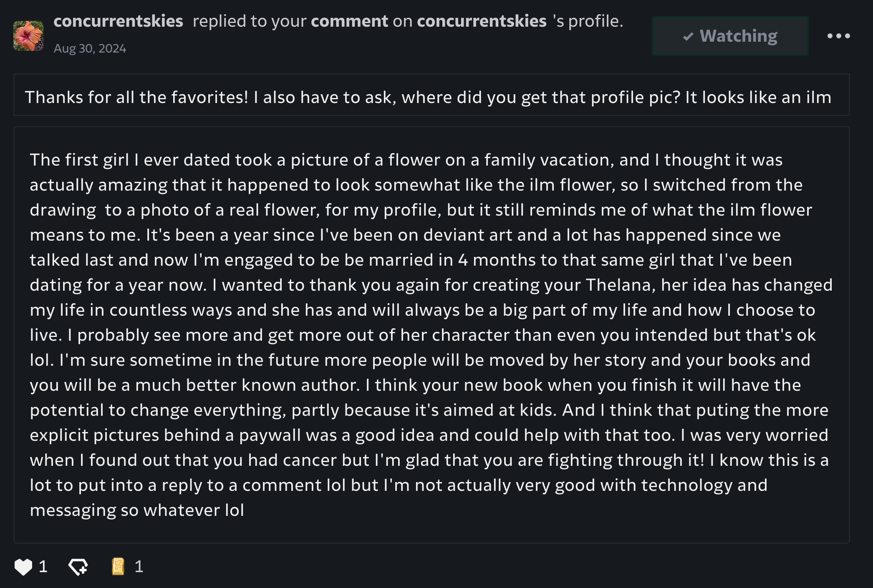Image resolution: width=873 pixels, height=588 pixels.
Task: Click the reply's first line "The first girl"
Action: [79, 160]
